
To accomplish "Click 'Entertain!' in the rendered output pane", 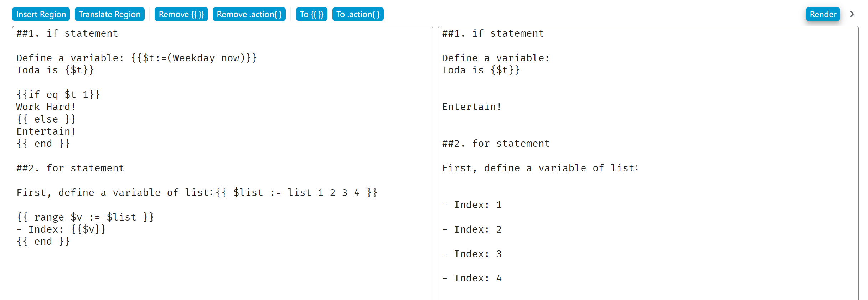I will pos(472,107).
